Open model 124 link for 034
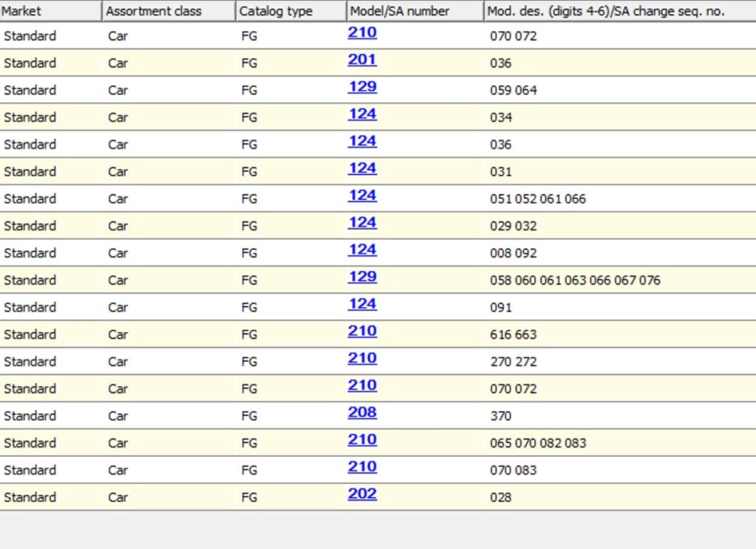Image resolution: width=756 pixels, height=549 pixels. [x=362, y=114]
